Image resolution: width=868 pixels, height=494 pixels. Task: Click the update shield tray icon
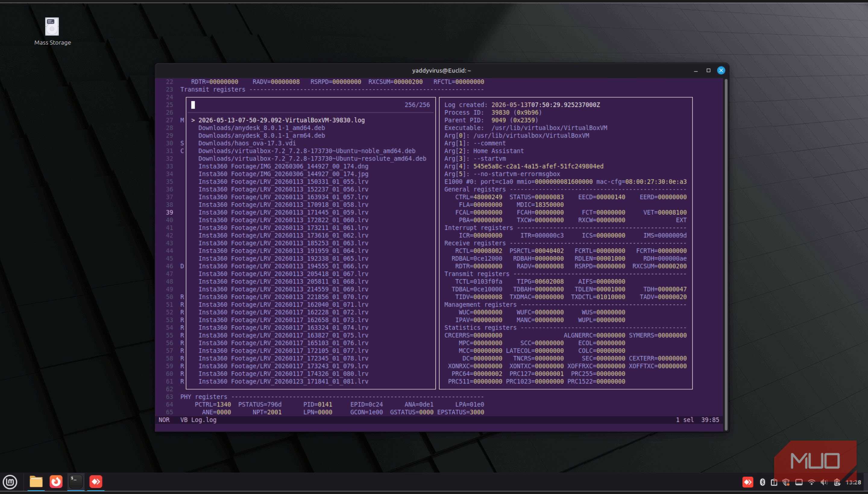(x=786, y=482)
